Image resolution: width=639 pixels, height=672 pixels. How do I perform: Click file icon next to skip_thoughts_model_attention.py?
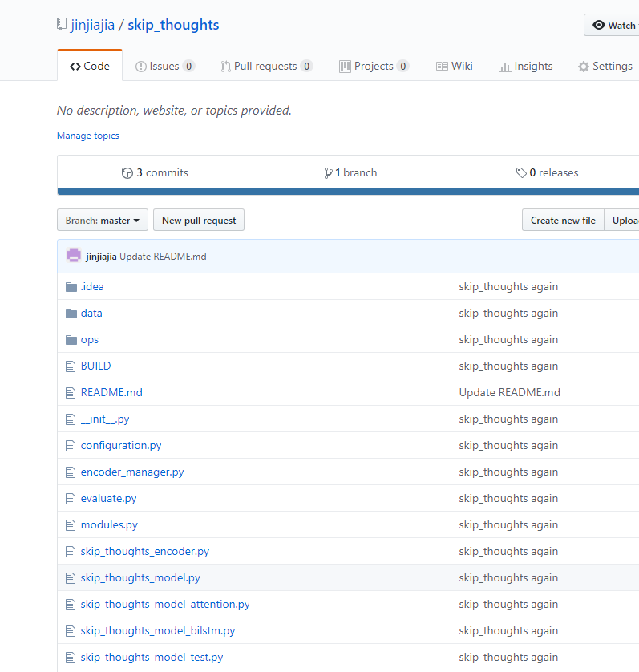tap(71, 605)
